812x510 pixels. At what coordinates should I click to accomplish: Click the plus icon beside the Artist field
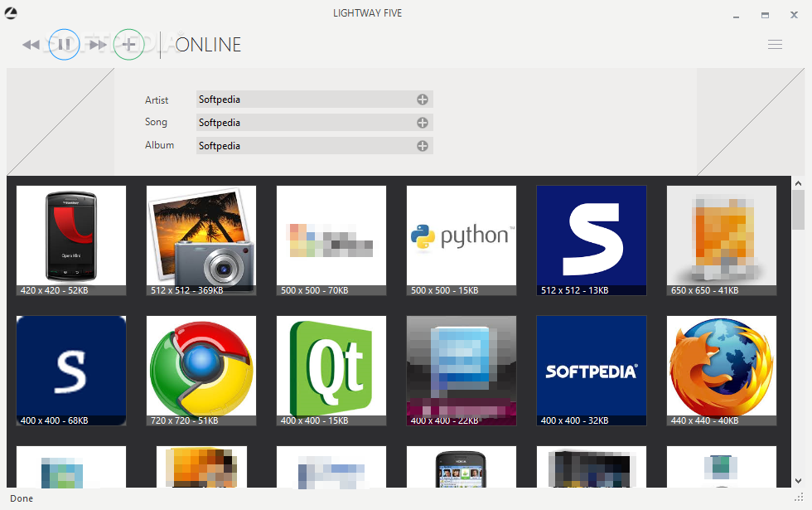click(423, 99)
